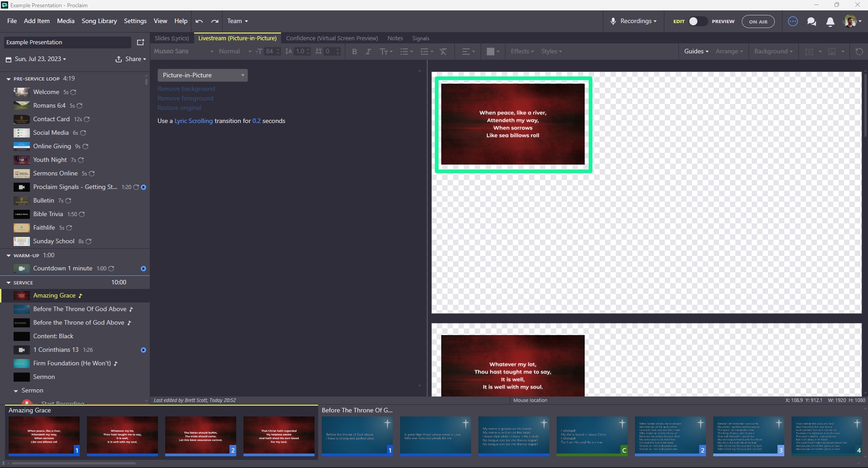868x468 pixels.
Task: Collapse the Pre-Service Loop section
Action: [x=9, y=79]
